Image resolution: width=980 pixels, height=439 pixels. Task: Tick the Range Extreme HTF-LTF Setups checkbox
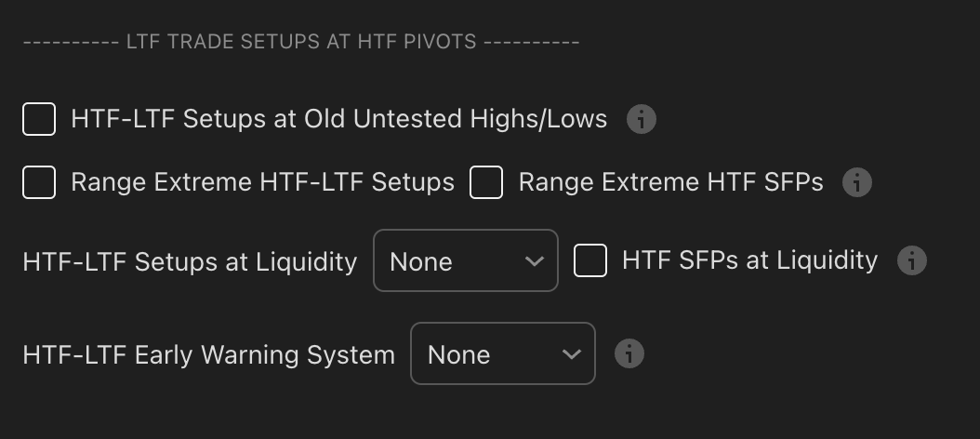click(39, 182)
